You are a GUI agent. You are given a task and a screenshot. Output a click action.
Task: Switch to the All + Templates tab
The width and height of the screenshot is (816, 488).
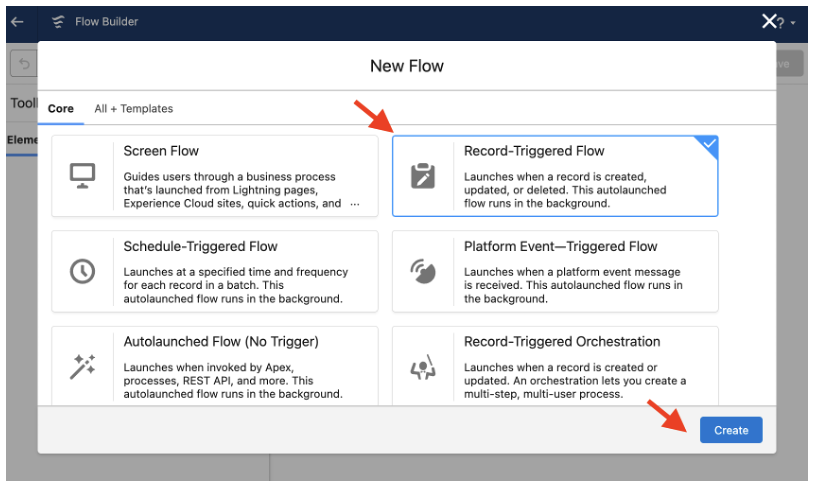(x=134, y=109)
